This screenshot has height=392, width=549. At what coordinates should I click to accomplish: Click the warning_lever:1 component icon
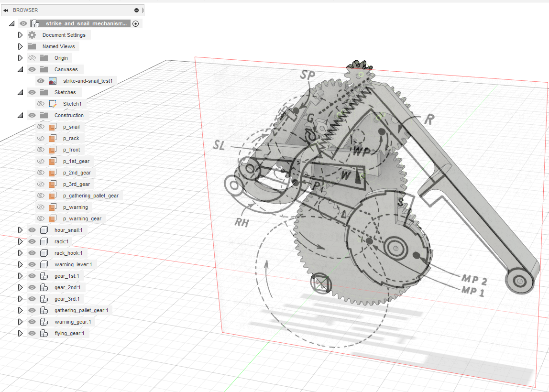tap(44, 264)
